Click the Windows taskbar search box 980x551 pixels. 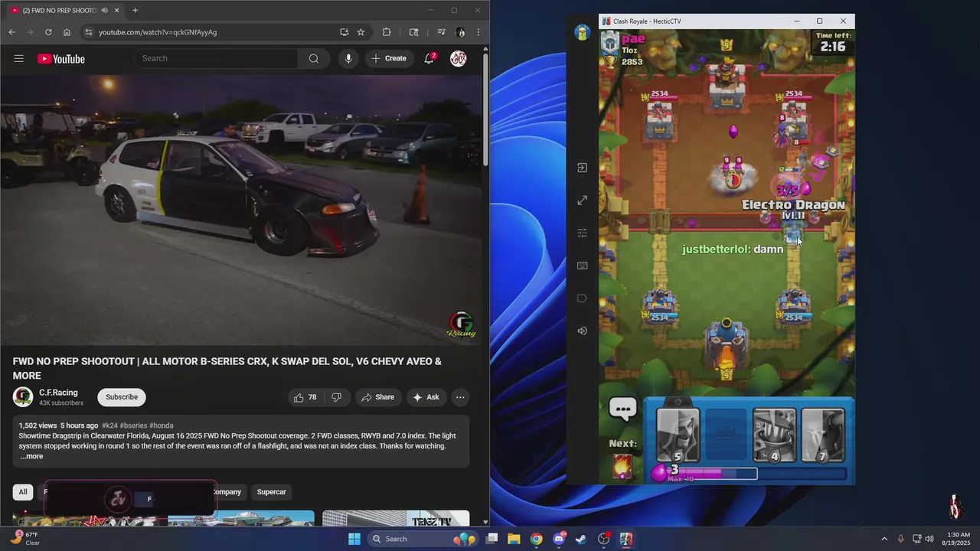pos(423,539)
